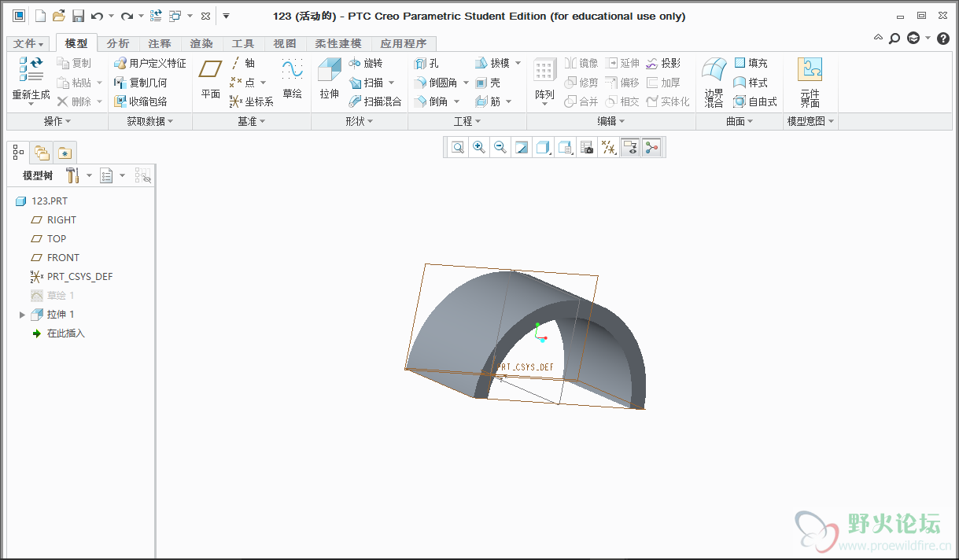Screen dimensions: 959x560
Task: Click the 阵列 (Pattern) button
Action: tap(544, 80)
